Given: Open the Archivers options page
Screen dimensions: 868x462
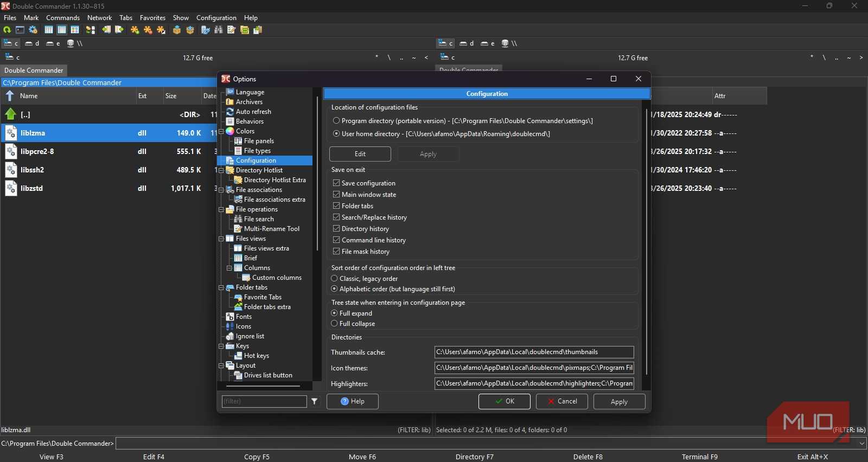Looking at the screenshot, I should (x=249, y=102).
